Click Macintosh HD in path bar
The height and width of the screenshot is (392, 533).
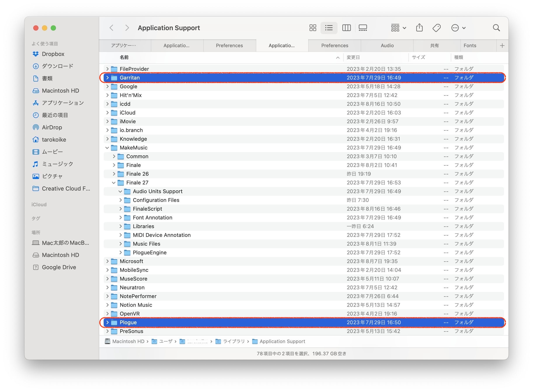point(125,342)
